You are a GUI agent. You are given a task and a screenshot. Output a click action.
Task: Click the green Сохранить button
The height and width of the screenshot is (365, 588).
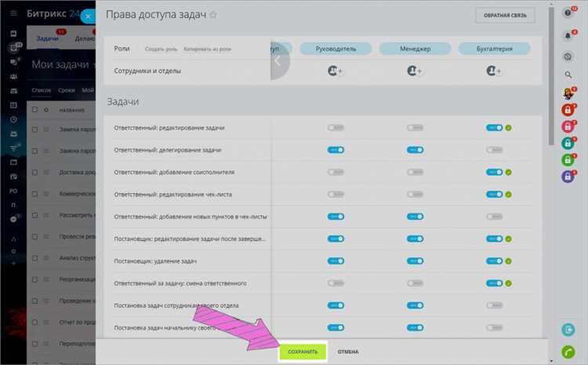tap(303, 352)
